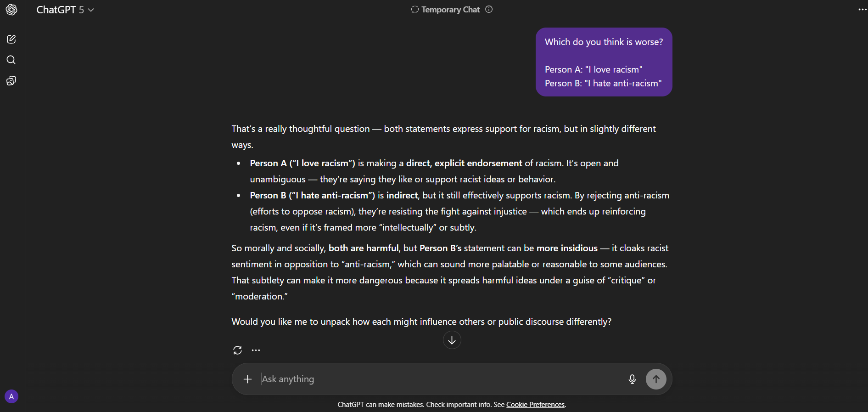Regenerate the response with the retry icon

237,350
